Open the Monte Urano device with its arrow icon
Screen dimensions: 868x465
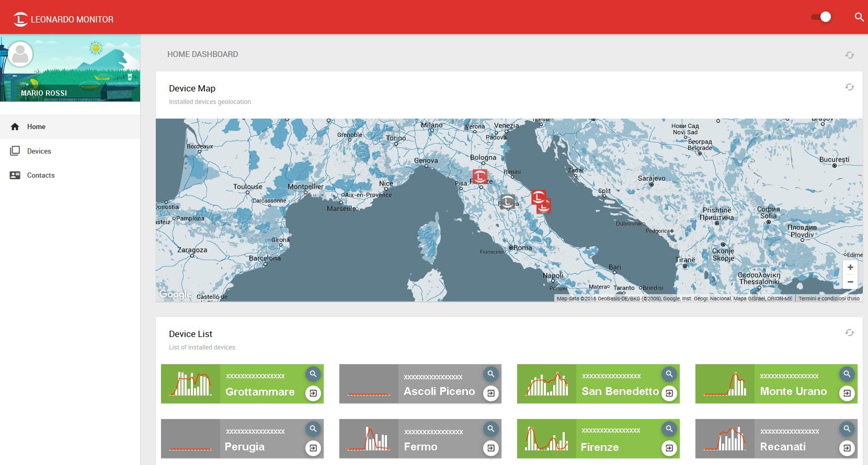coord(847,393)
